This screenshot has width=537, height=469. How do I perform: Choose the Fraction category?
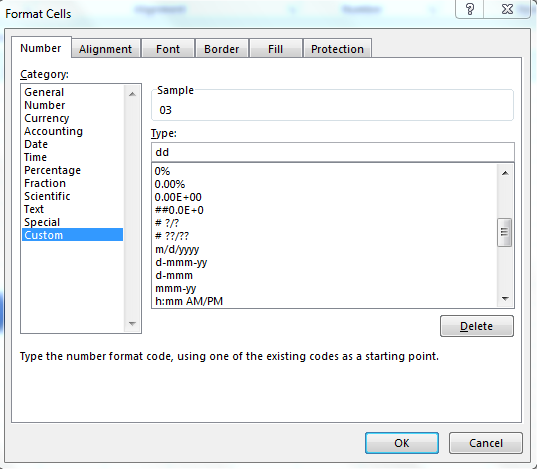pyautogui.click(x=72, y=183)
